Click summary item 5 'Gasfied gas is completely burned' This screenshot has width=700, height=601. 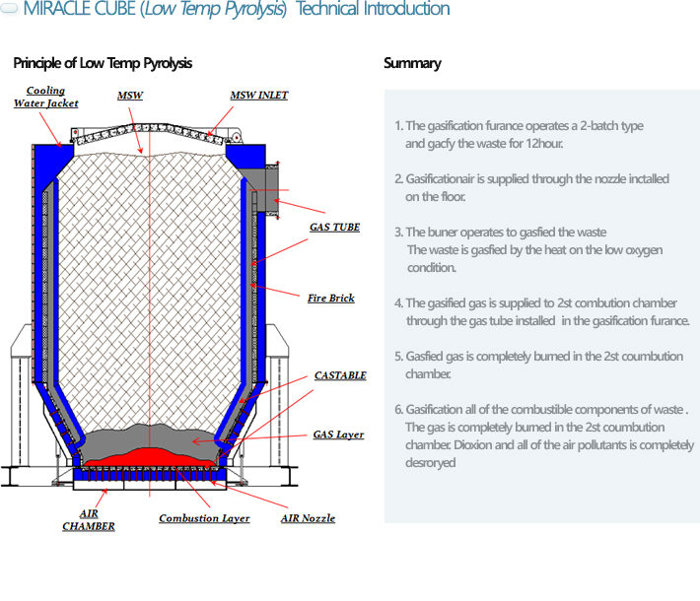538,365
